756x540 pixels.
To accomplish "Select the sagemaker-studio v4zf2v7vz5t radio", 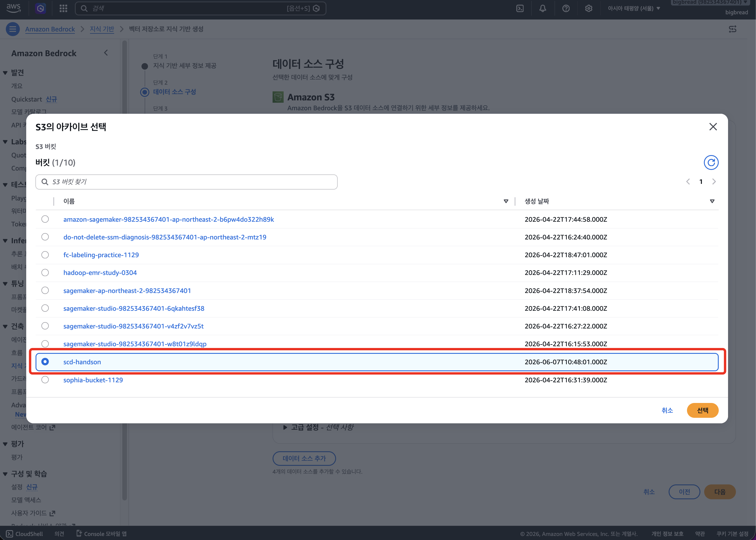I will point(45,326).
